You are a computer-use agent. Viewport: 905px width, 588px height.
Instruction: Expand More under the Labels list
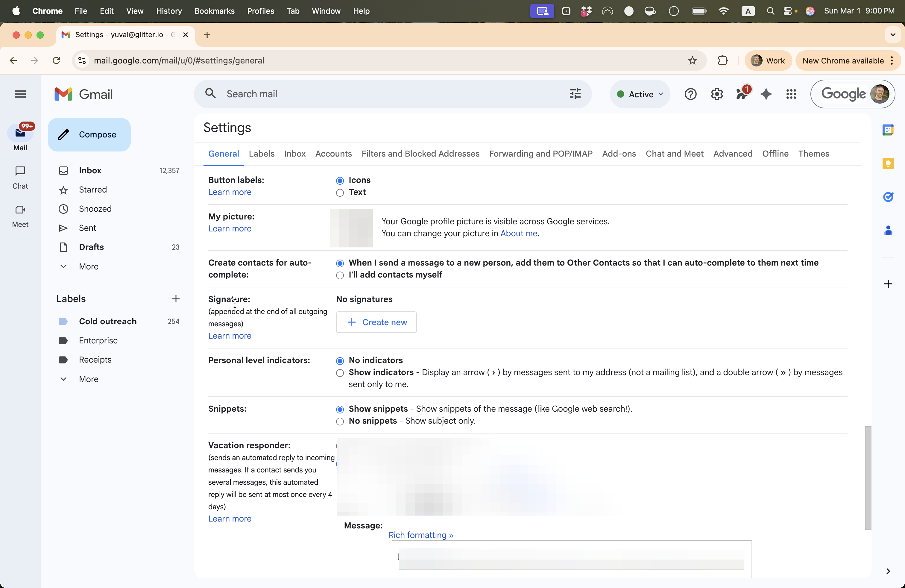pyautogui.click(x=88, y=379)
